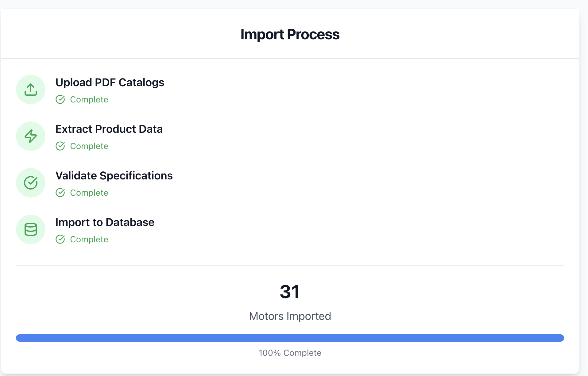588x376 pixels.
Task: Click the lightning bolt icon for Extract Product Data
Action: 31,136
